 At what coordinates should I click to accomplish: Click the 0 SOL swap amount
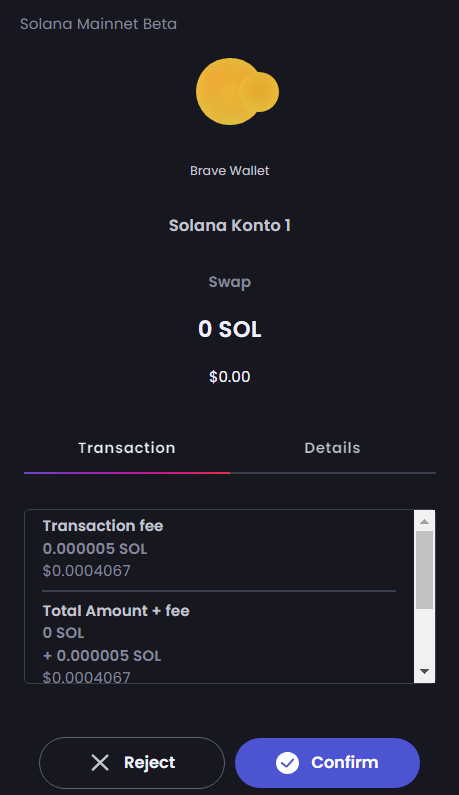(230, 329)
